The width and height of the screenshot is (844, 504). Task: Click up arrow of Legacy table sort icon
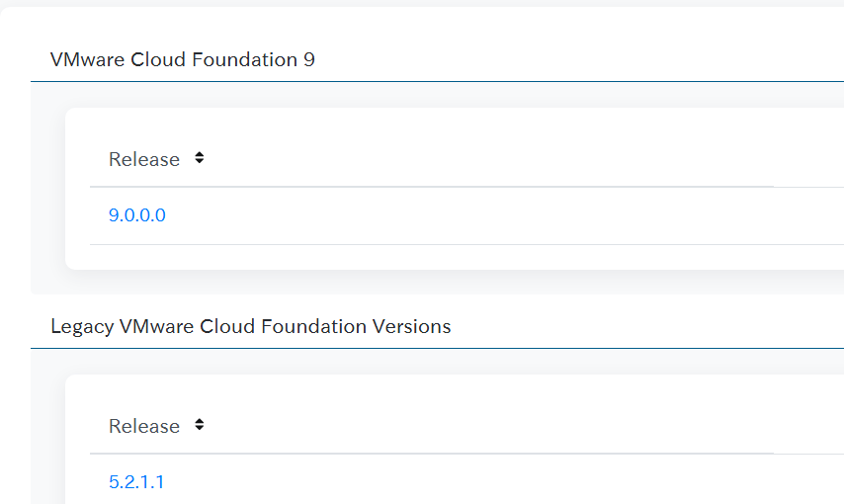200,422
